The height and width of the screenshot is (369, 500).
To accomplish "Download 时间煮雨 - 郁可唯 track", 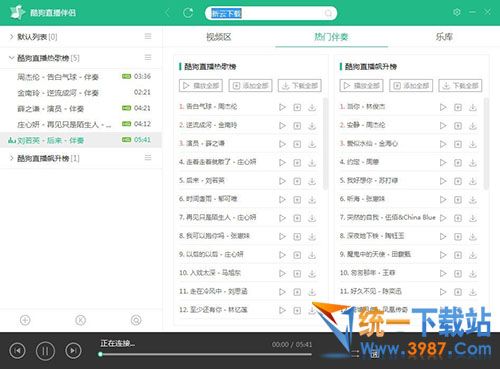I will point(312,199).
